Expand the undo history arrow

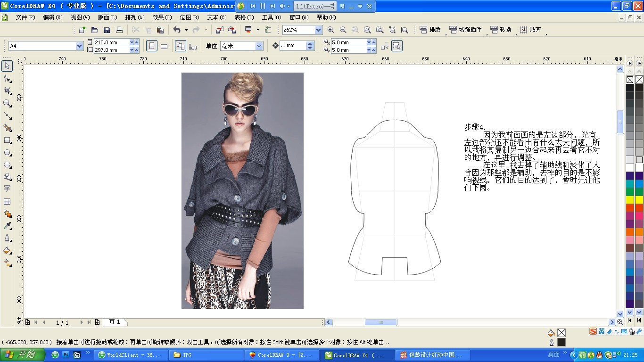click(x=186, y=30)
